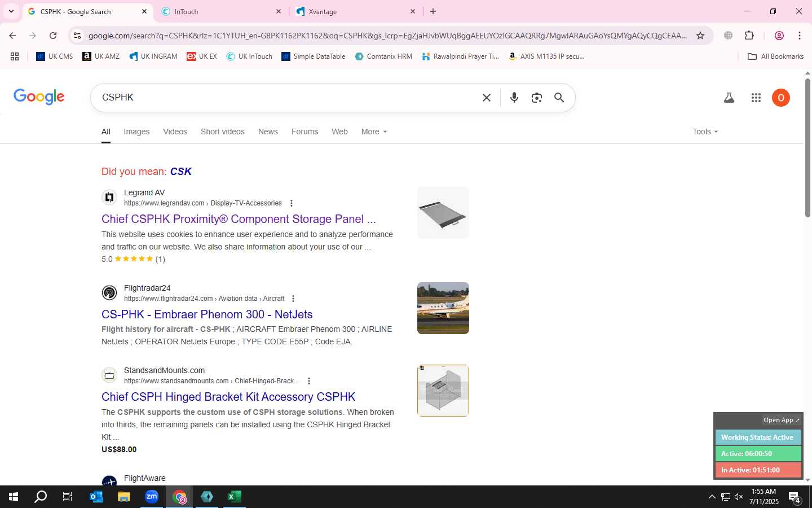
Task: Open the Comtanix HRM bookmark
Action: [x=383, y=56]
